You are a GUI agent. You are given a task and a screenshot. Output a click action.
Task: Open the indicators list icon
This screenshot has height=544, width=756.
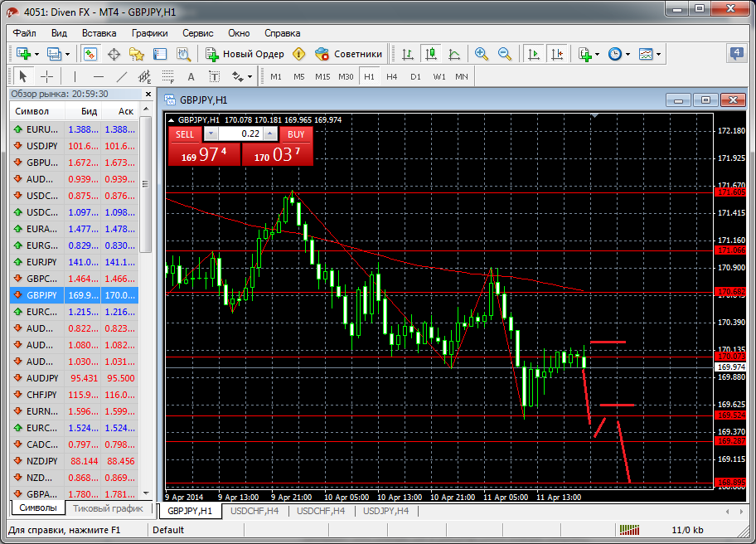pos(585,54)
